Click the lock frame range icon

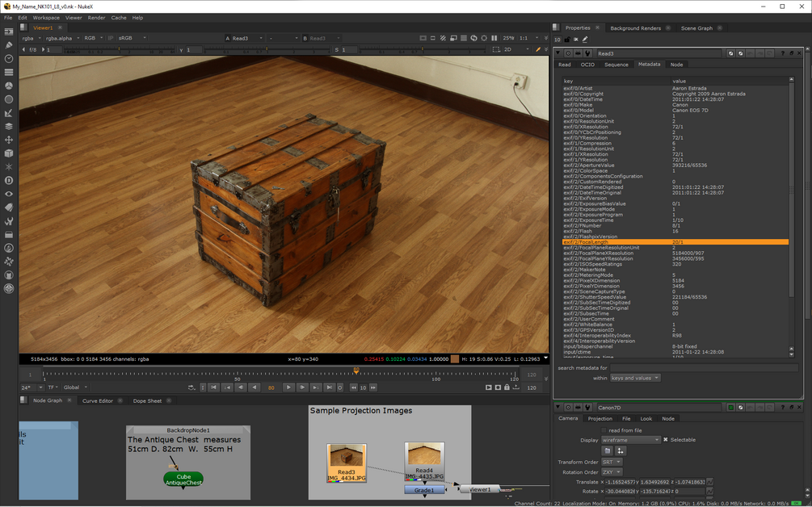click(507, 388)
